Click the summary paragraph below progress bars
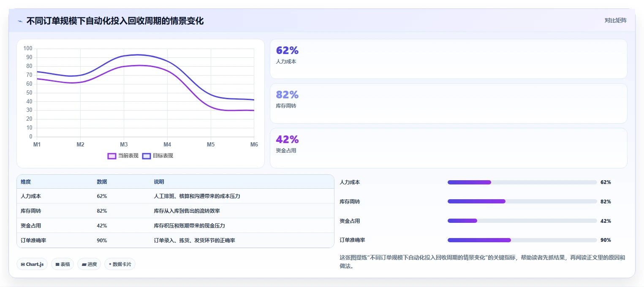Image resolution: width=644 pixels, height=287 pixels. pyautogui.click(x=482, y=262)
